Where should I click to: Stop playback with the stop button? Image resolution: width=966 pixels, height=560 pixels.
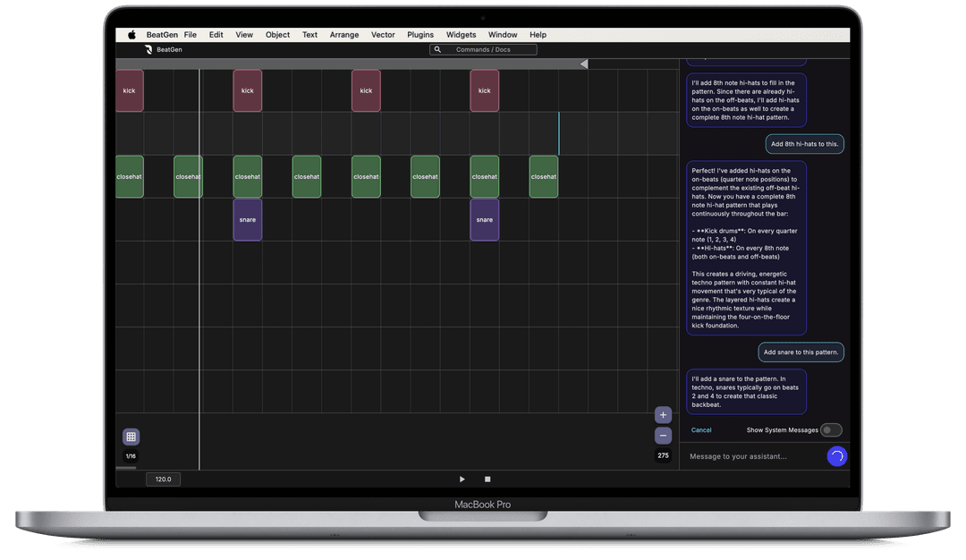point(487,479)
